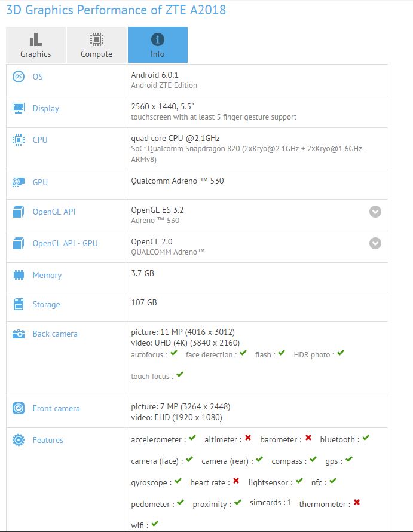
Task: Click the Android ZTE Edition subtitle
Action: 164,85
